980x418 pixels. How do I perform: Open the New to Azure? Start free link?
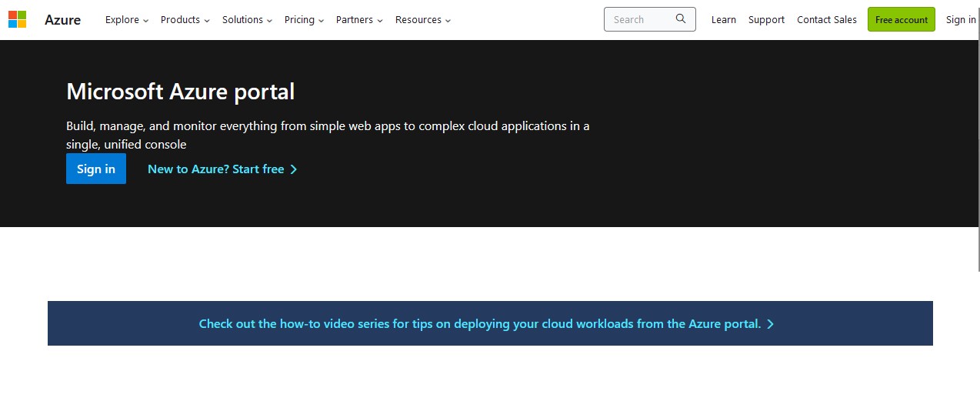222,169
